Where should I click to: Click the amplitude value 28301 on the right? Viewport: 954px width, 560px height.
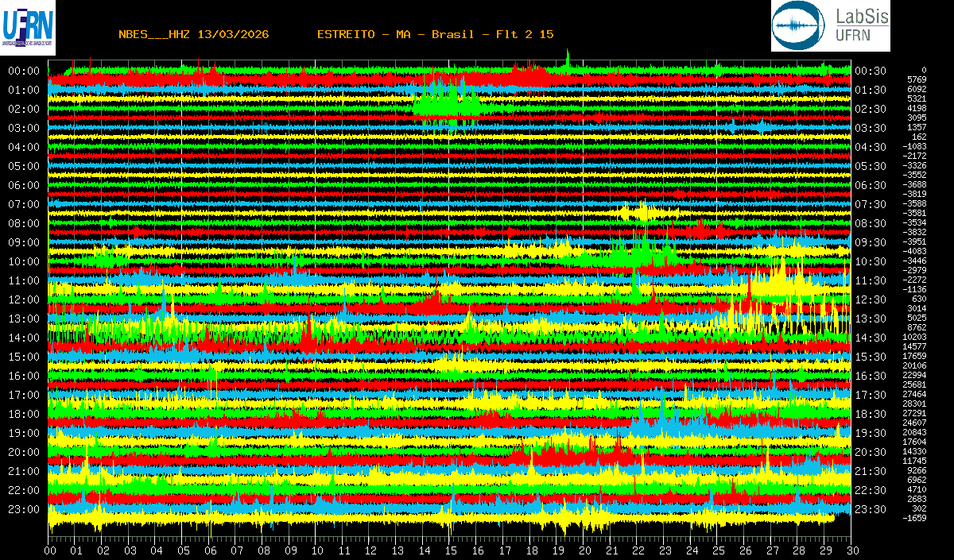(916, 404)
